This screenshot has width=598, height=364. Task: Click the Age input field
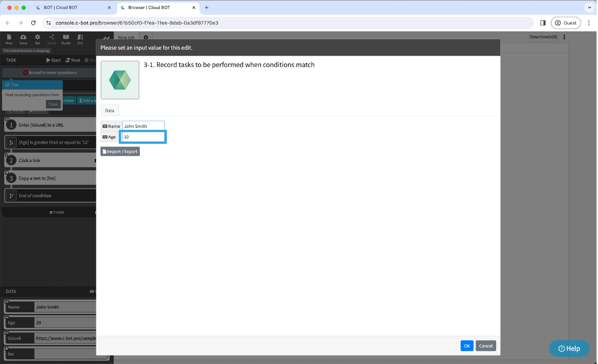(143, 137)
